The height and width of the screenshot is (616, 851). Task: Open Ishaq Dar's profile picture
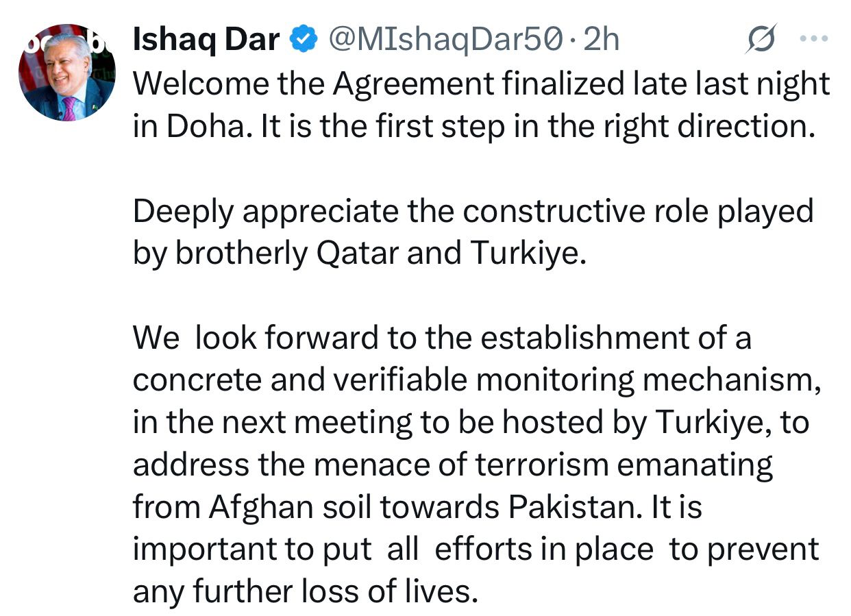click(x=66, y=73)
